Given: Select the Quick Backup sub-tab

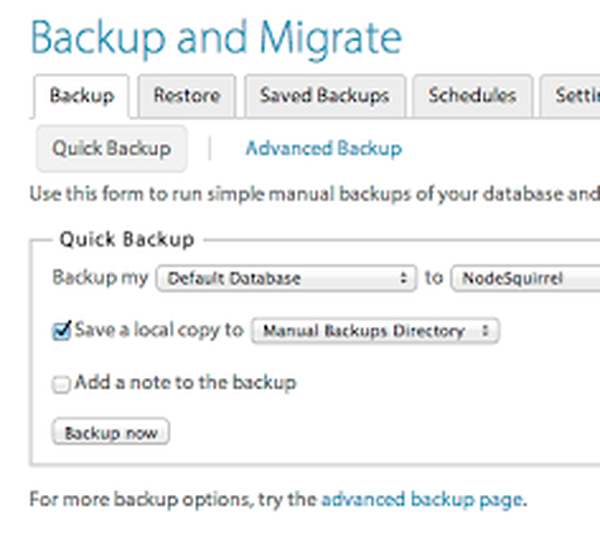Looking at the screenshot, I should 112,148.
